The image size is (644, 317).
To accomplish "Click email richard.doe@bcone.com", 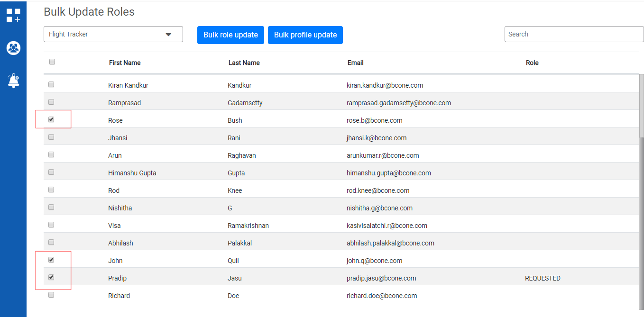I will click(x=382, y=296).
